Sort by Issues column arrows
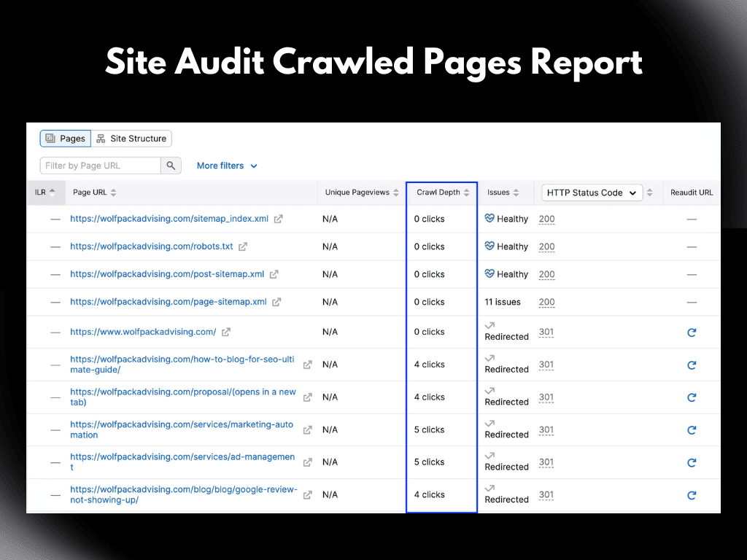Viewport: 747px width, 560px height. pos(516,192)
